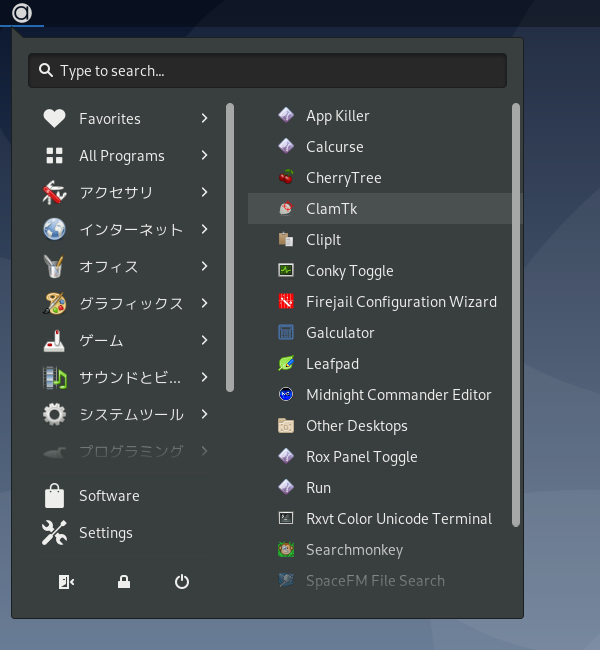This screenshot has width=600, height=650.
Task: Expand the インターネット chevron arrow
Action: [x=204, y=229]
